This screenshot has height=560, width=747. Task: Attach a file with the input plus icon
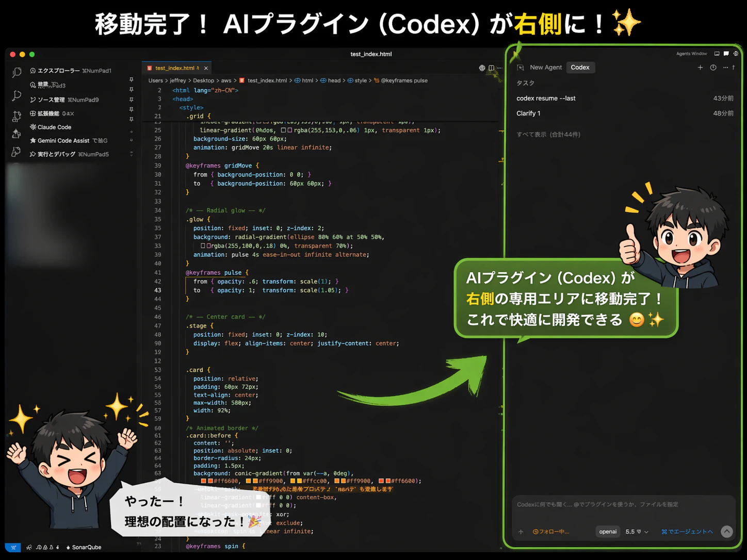click(x=521, y=532)
